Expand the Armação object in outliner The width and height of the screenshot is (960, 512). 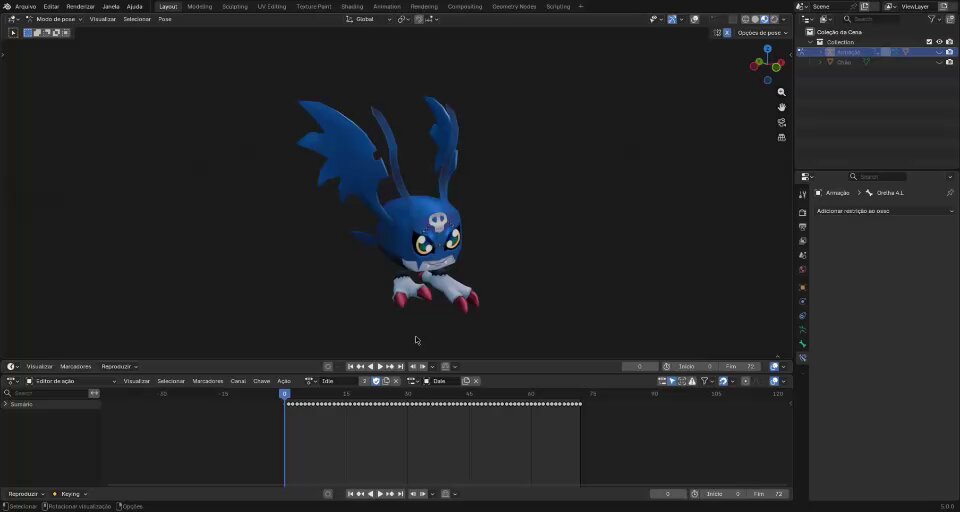pos(820,52)
